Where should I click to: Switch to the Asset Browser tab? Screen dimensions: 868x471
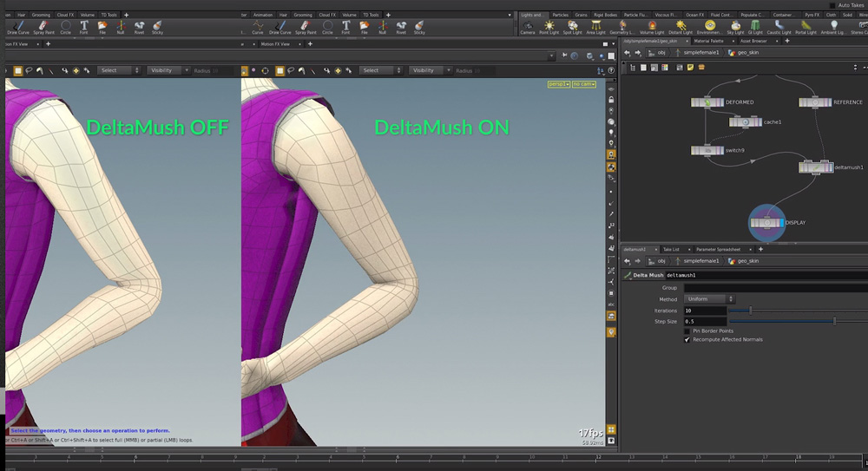point(753,41)
